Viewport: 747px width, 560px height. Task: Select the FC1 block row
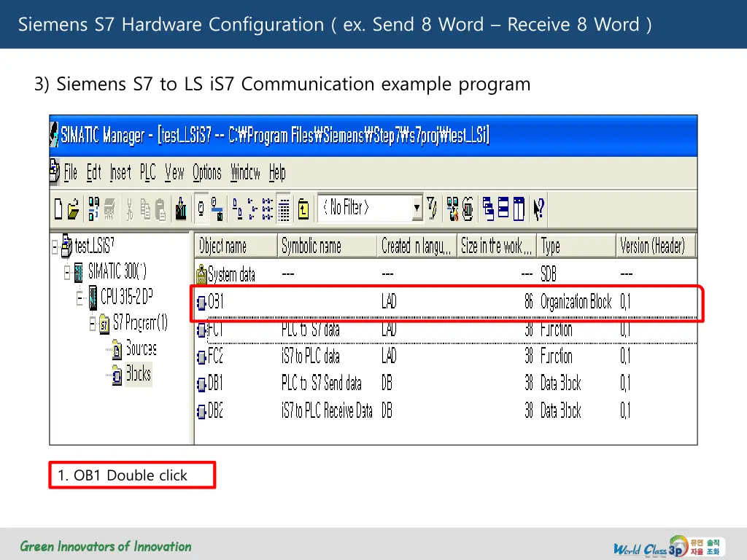(x=446, y=330)
